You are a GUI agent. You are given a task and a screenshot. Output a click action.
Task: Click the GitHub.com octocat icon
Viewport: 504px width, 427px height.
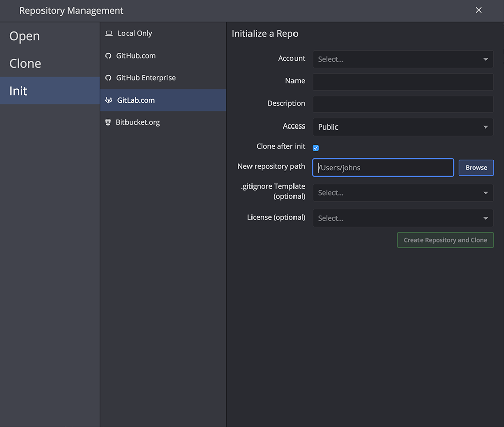tap(108, 56)
